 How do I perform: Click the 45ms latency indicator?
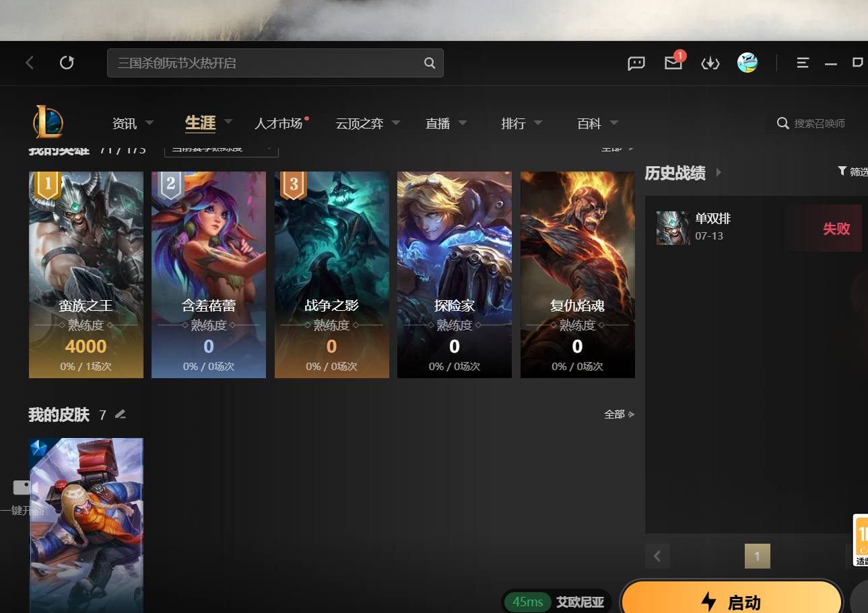(x=528, y=602)
